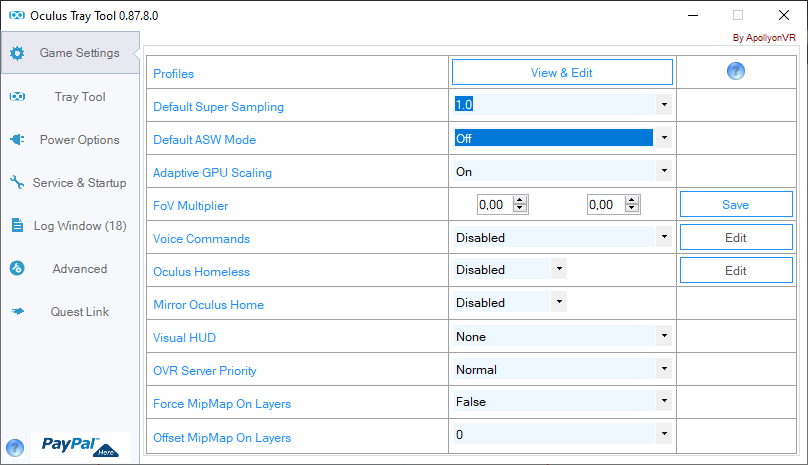Click the Visual HUD label
This screenshot has width=808, height=465.
coord(184,338)
